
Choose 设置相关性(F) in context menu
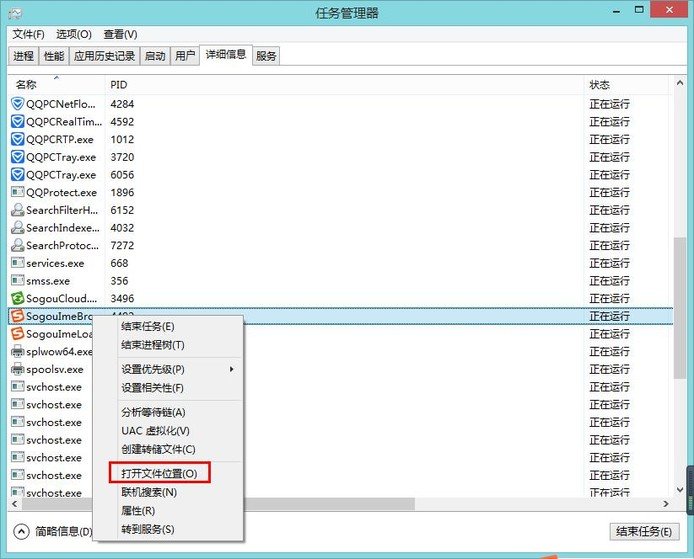pos(152,388)
